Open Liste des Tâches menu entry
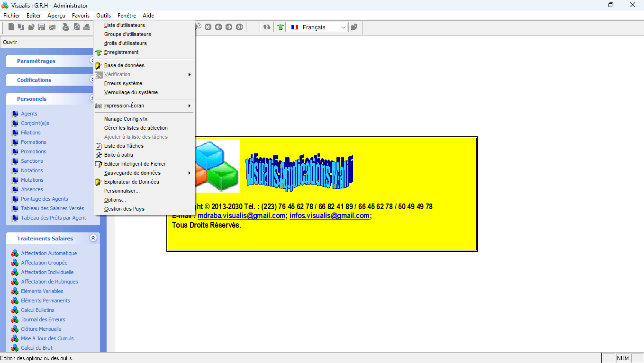 [144, 146]
